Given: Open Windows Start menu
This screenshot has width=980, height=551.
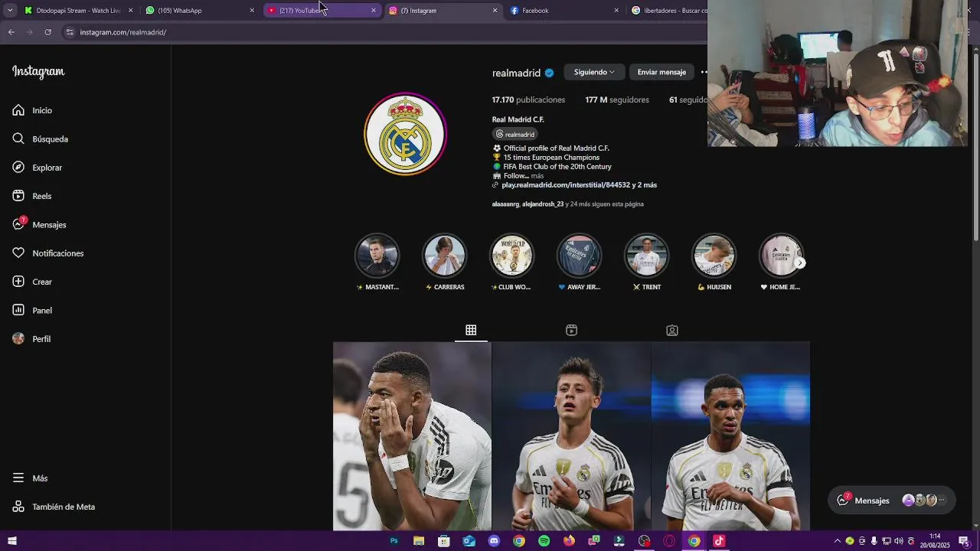Looking at the screenshot, I should click(11, 541).
